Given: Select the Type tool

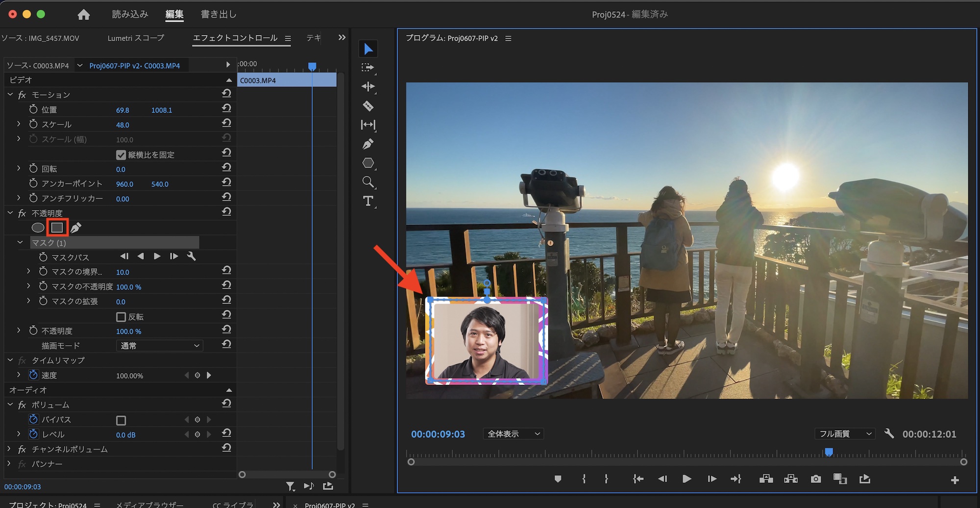Looking at the screenshot, I should pyautogui.click(x=368, y=201).
